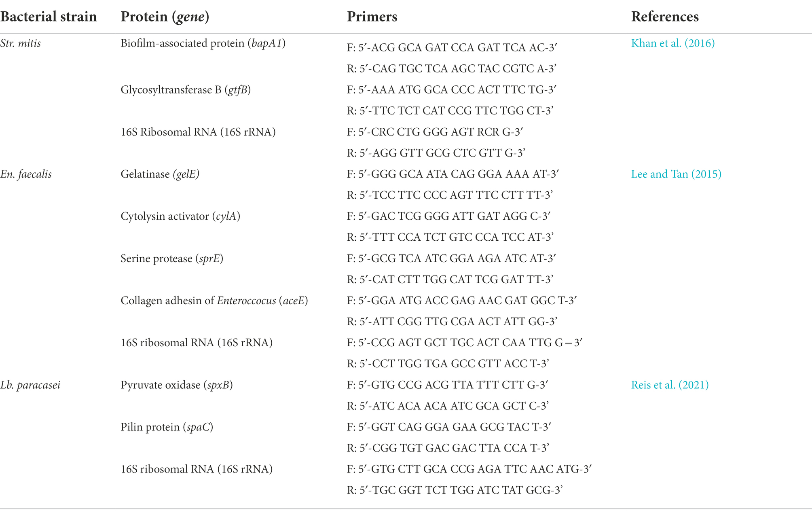Click the Glycosyltransferase B (gtfB) entry

(186, 90)
